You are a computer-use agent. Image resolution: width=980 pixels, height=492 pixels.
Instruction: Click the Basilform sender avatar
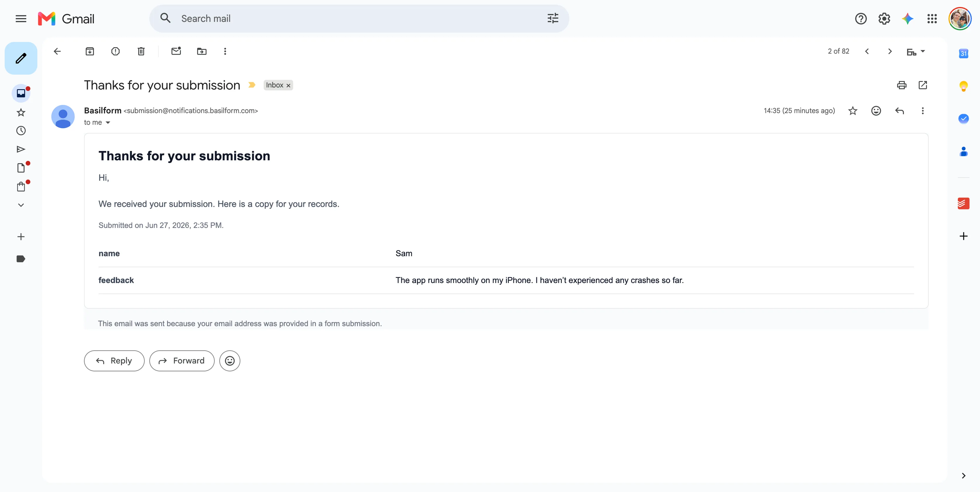[63, 117]
